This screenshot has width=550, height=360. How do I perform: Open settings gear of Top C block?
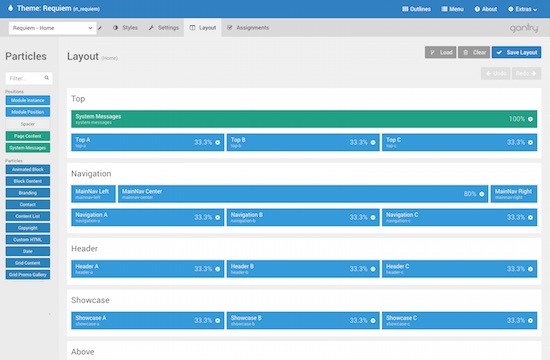[530, 142]
